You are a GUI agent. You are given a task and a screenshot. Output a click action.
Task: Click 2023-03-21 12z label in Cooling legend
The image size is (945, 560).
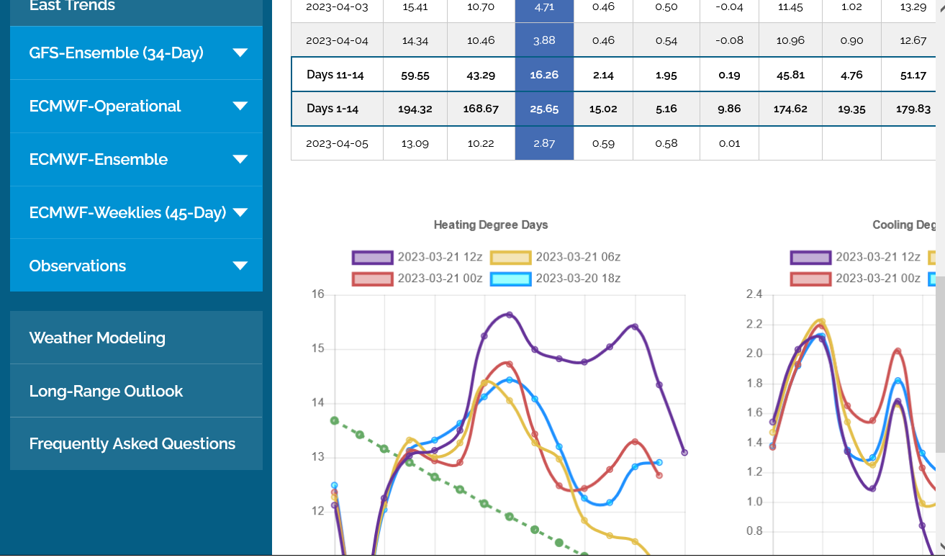click(878, 257)
